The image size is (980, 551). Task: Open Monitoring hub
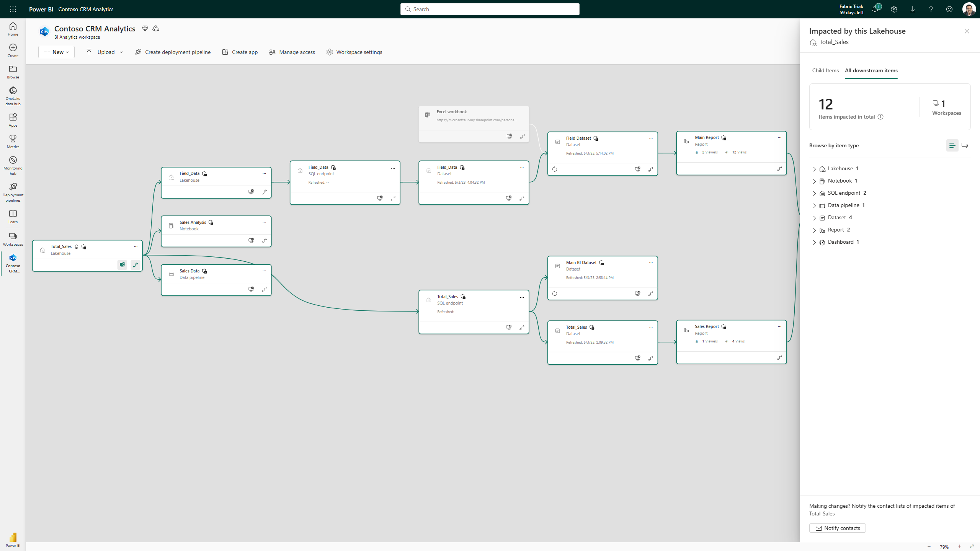click(13, 165)
